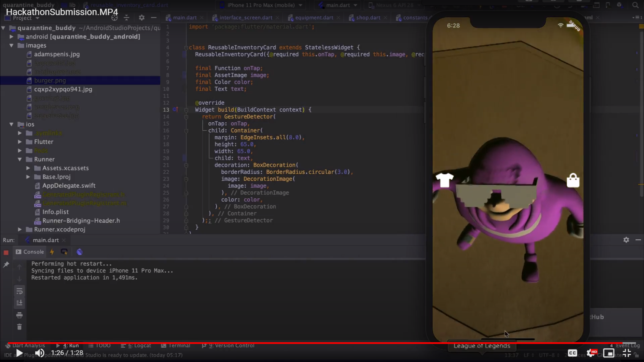Hide the Project tool window
644x362 pixels.
click(x=154, y=18)
